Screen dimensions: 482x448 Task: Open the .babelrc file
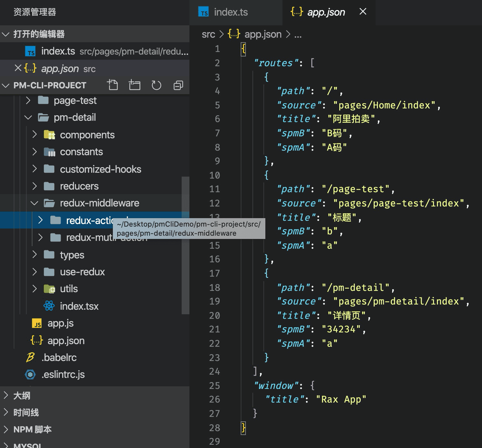(59, 357)
